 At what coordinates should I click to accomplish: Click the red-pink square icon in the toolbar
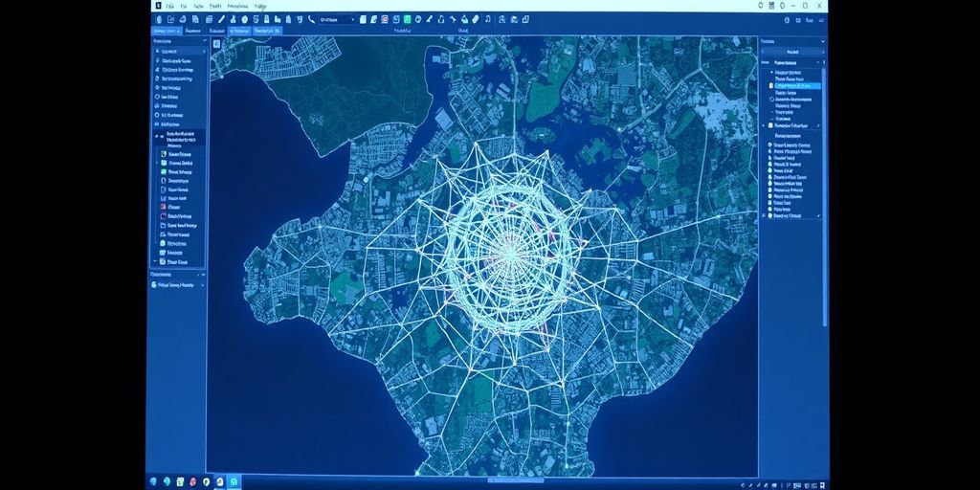pos(385,19)
